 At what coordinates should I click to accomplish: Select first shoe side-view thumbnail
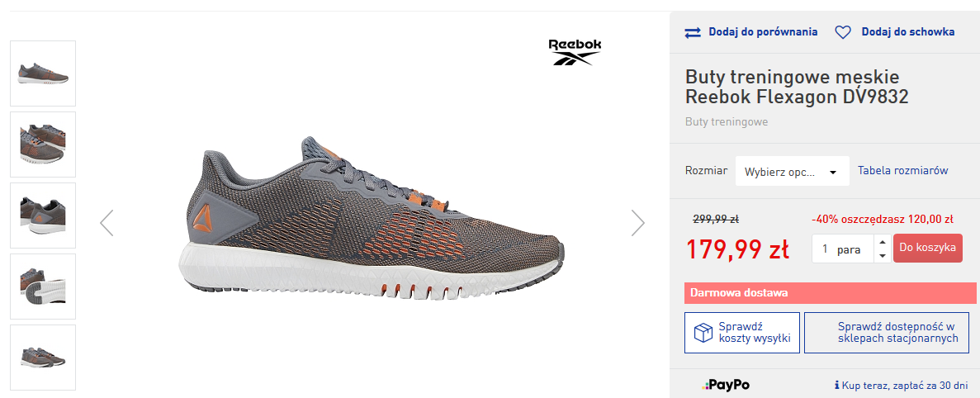43,73
